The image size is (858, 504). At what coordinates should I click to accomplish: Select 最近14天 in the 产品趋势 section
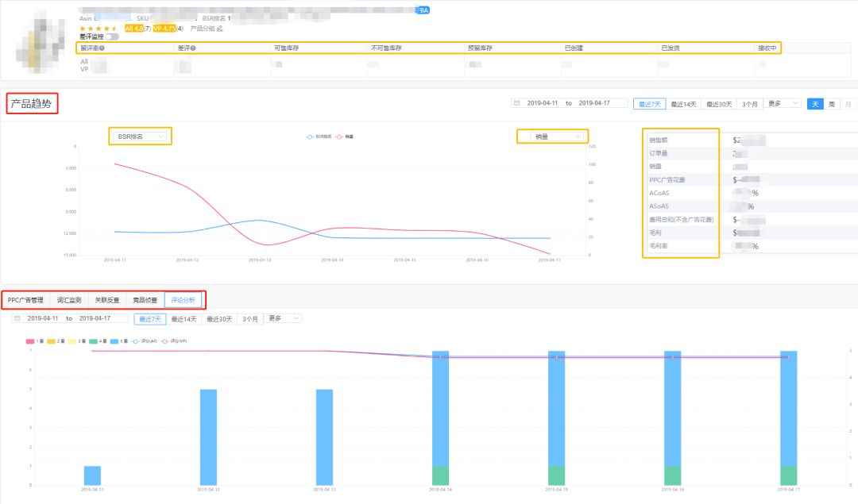tap(682, 104)
